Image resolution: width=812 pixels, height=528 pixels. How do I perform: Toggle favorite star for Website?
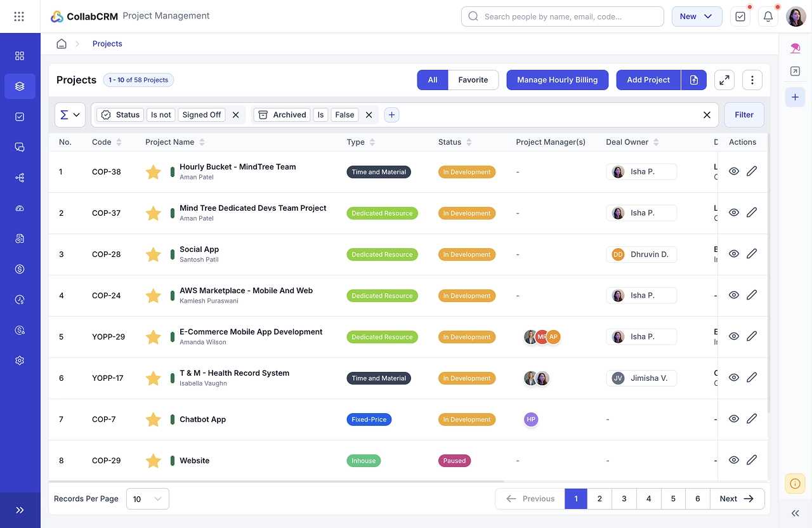pyautogui.click(x=153, y=461)
